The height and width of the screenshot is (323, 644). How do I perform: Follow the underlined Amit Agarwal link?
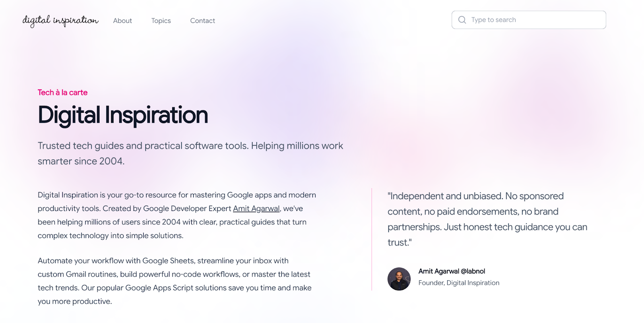(x=256, y=209)
